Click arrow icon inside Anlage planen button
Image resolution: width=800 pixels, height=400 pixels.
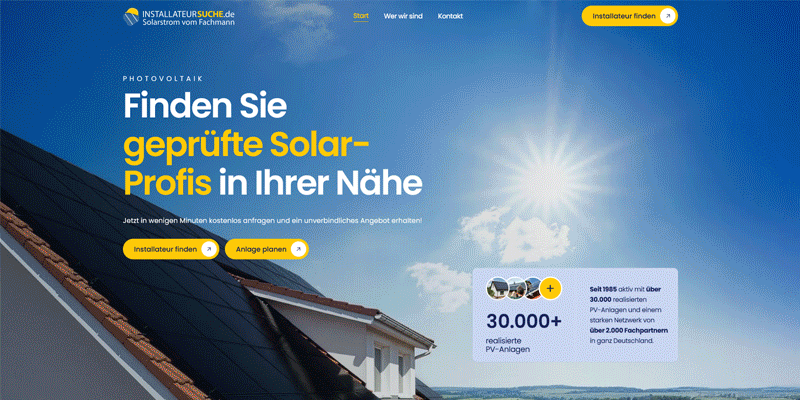click(298, 249)
